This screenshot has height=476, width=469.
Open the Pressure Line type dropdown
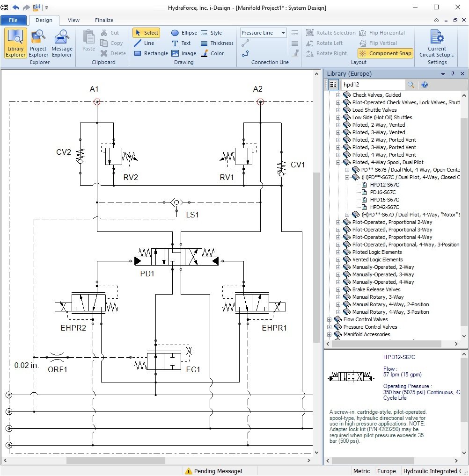coord(263,33)
